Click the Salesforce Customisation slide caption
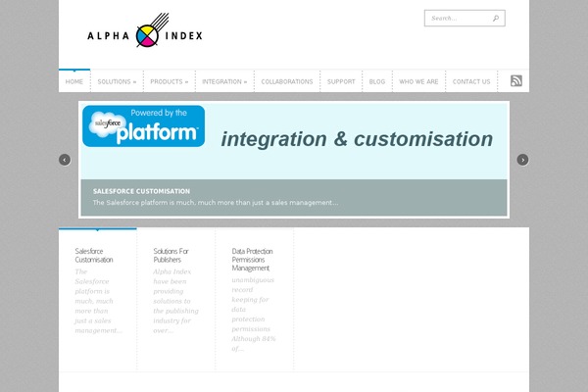The height and width of the screenshot is (392, 588). pyautogui.click(x=141, y=191)
